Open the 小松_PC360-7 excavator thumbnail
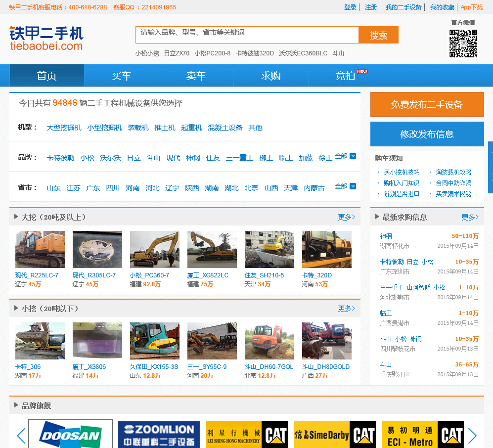 (x=155, y=250)
